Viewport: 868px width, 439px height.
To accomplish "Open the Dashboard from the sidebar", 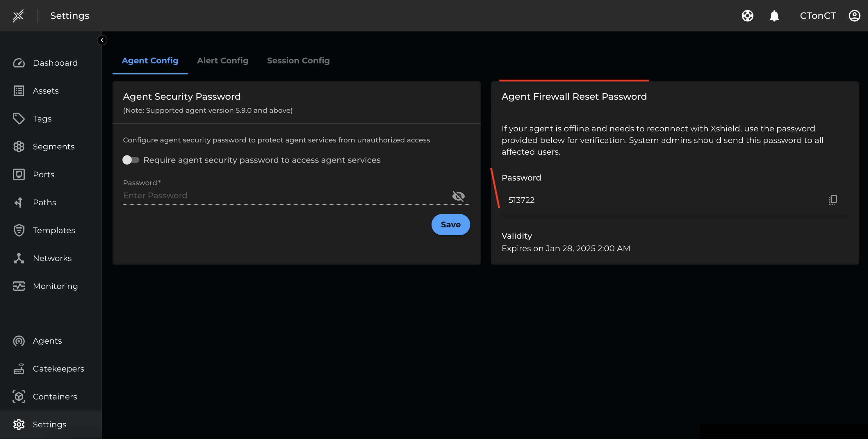I will click(x=55, y=63).
